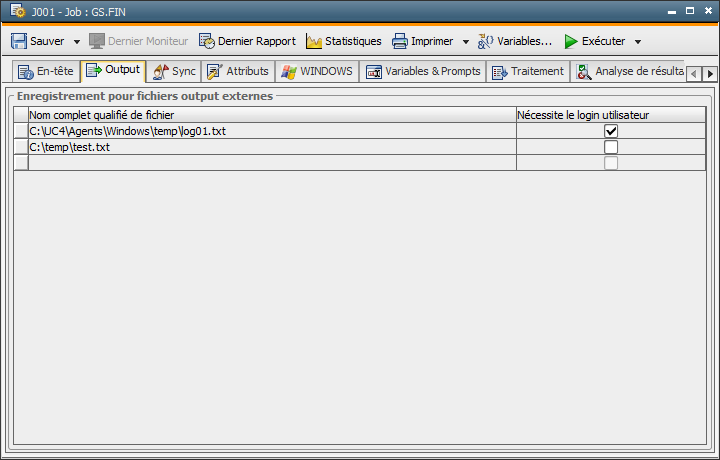Viewport: 720px width, 460px height.
Task: Click the green Exécuter play icon
Action: coord(571,41)
